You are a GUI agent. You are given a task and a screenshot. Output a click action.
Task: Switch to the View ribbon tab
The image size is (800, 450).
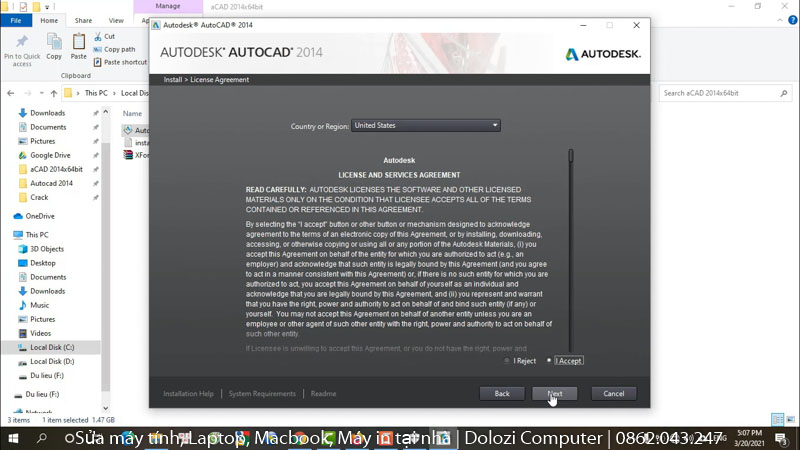point(116,20)
